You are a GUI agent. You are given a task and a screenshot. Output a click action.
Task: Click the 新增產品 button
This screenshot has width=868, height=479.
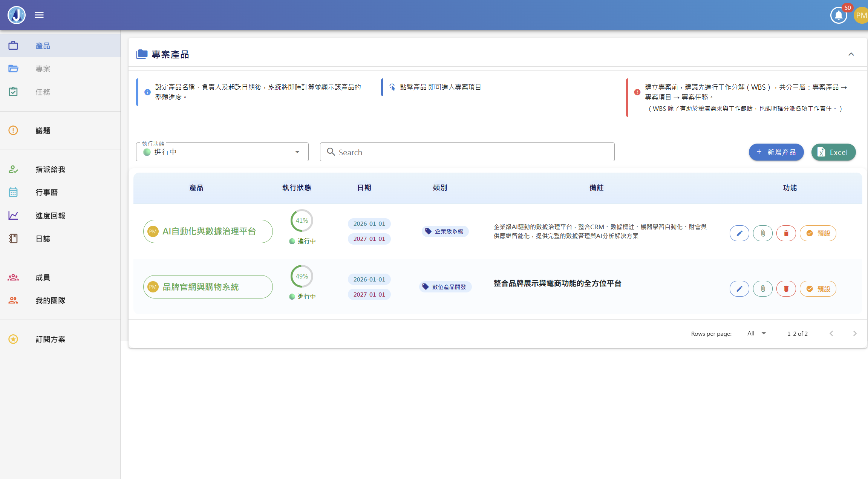[776, 152]
